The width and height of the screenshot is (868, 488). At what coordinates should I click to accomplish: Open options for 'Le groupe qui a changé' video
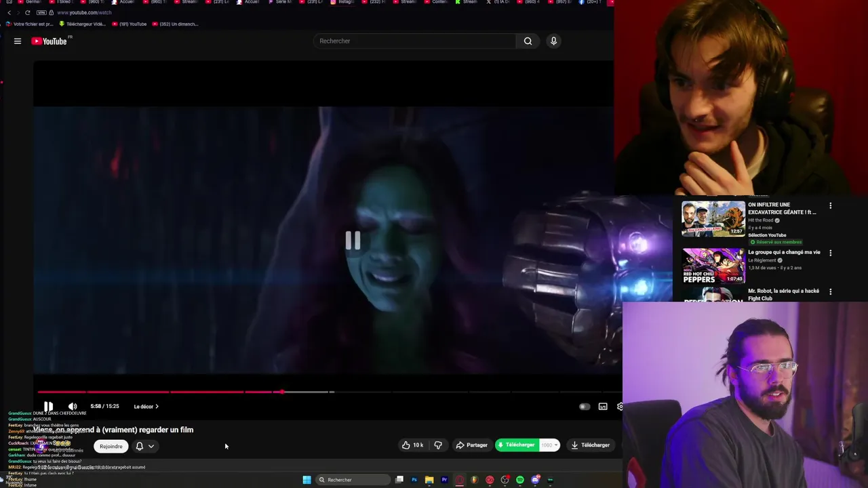tap(830, 253)
